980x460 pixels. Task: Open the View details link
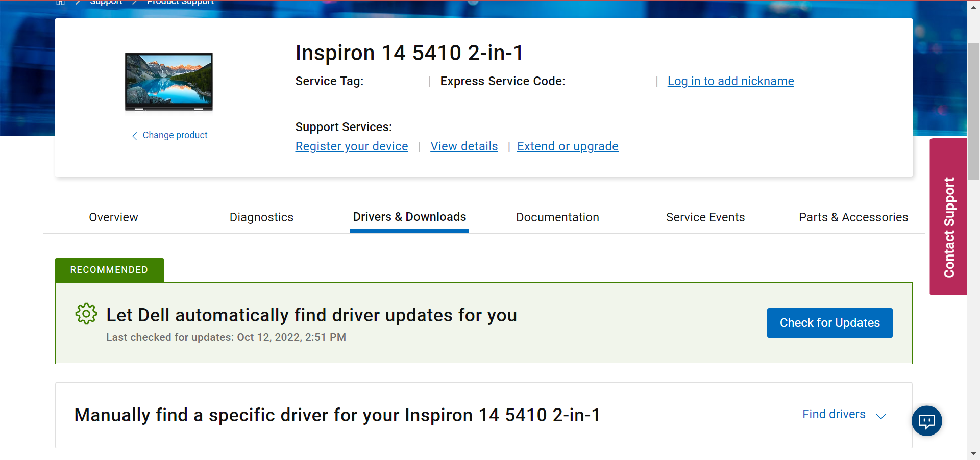click(x=464, y=146)
